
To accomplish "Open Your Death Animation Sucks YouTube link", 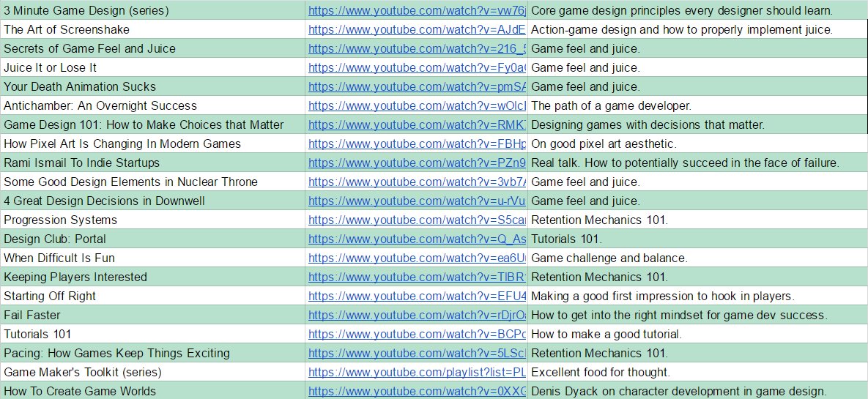I will click(417, 86).
